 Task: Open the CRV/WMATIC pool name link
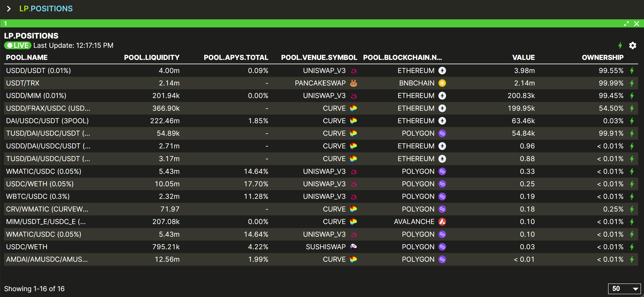[47, 209]
